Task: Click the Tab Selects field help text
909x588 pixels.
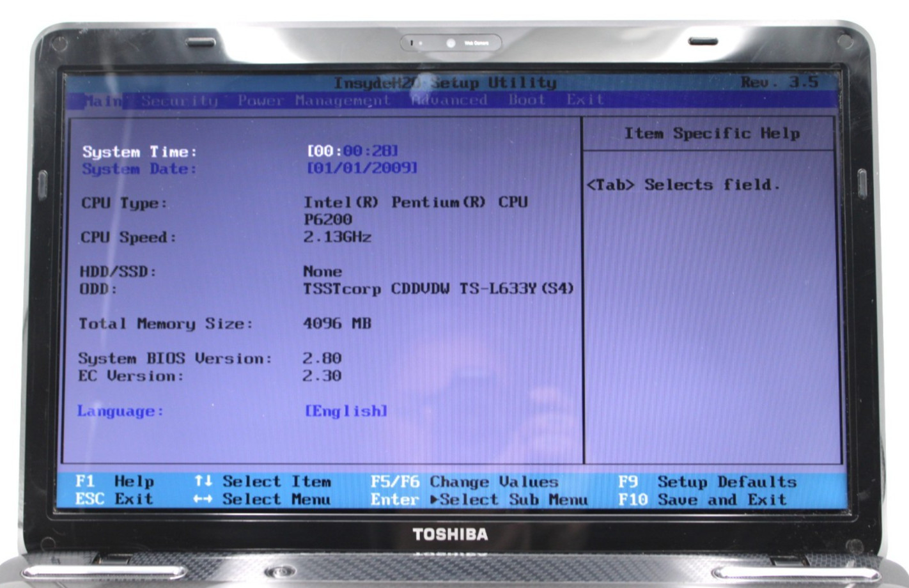Action: (x=683, y=185)
